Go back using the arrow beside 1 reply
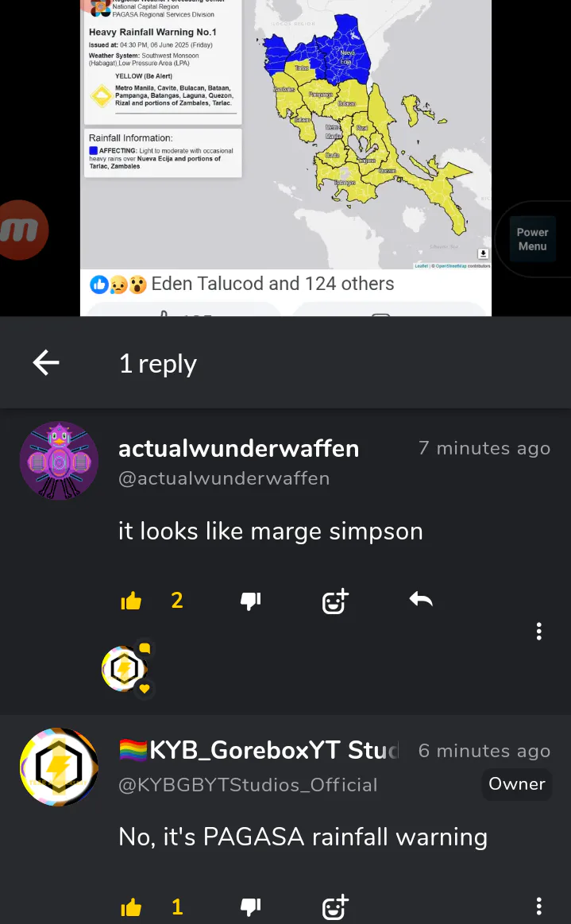The height and width of the screenshot is (924, 571). click(x=46, y=362)
